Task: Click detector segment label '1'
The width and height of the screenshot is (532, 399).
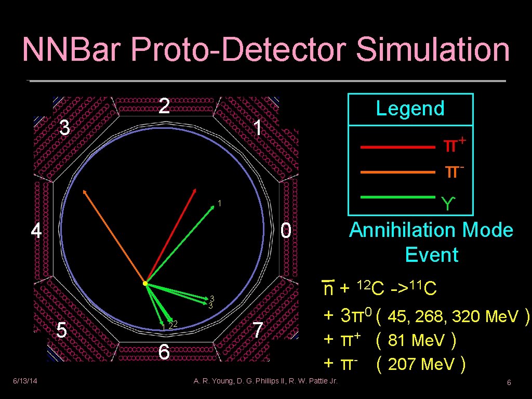Action: (258, 128)
